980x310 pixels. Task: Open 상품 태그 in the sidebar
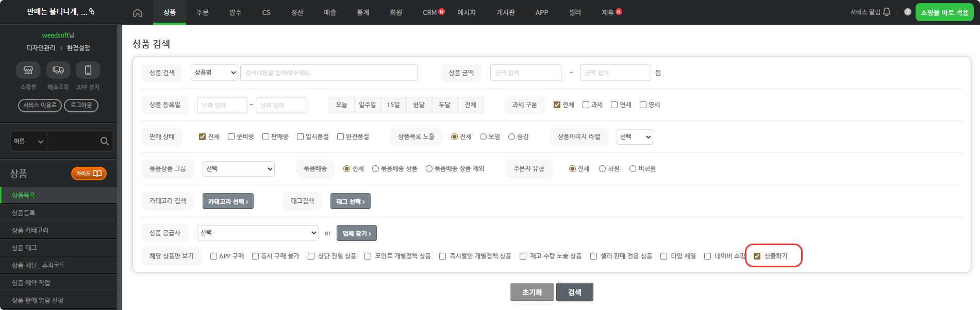[x=58, y=248]
